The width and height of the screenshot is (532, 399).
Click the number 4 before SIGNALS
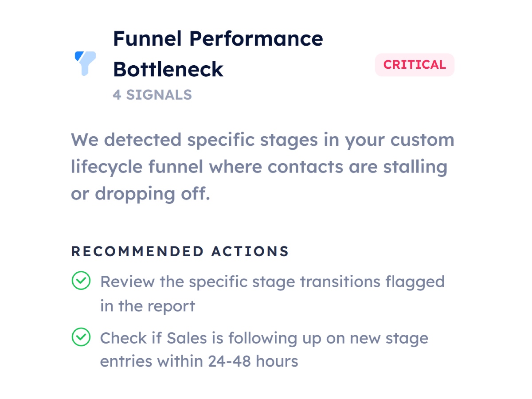coord(117,94)
